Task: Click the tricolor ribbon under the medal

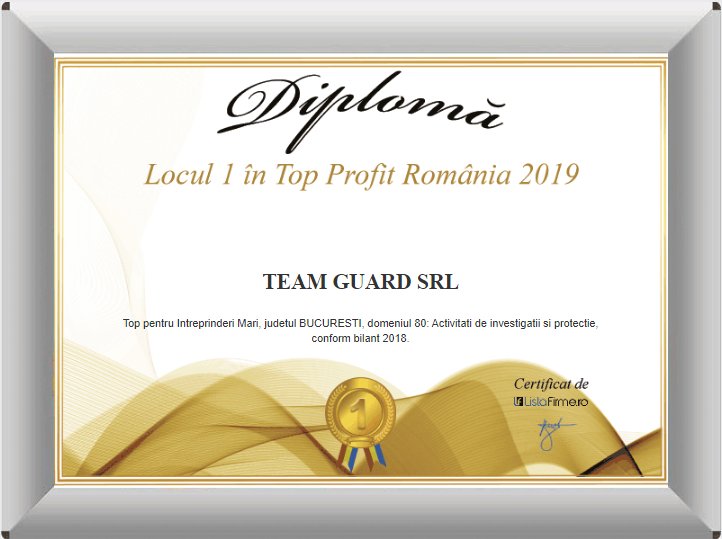Action: pyautogui.click(x=361, y=454)
